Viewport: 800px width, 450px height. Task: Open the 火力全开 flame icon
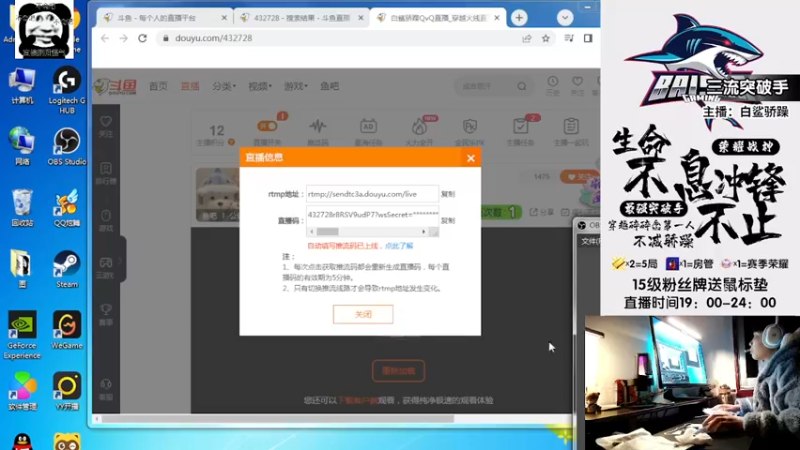point(419,132)
